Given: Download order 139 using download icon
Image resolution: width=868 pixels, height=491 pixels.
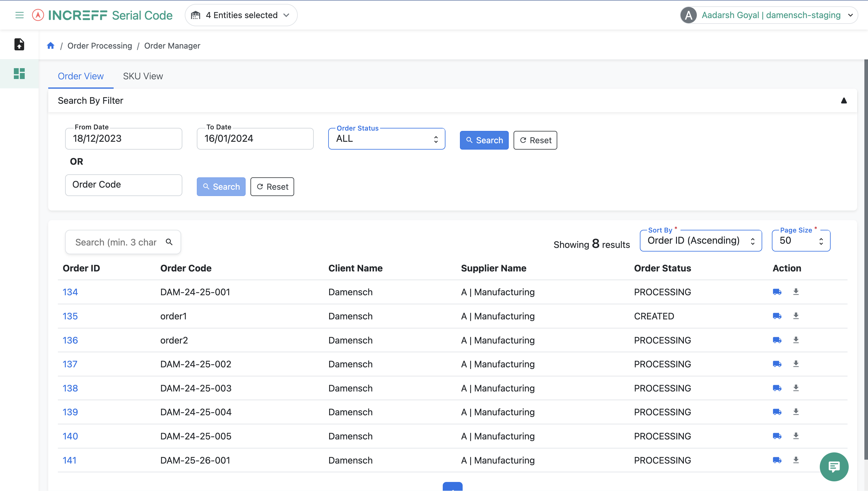Looking at the screenshot, I should 796,412.
